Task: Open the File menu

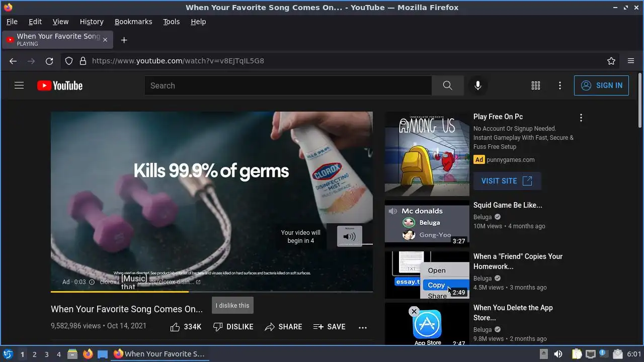Action: tap(12, 22)
